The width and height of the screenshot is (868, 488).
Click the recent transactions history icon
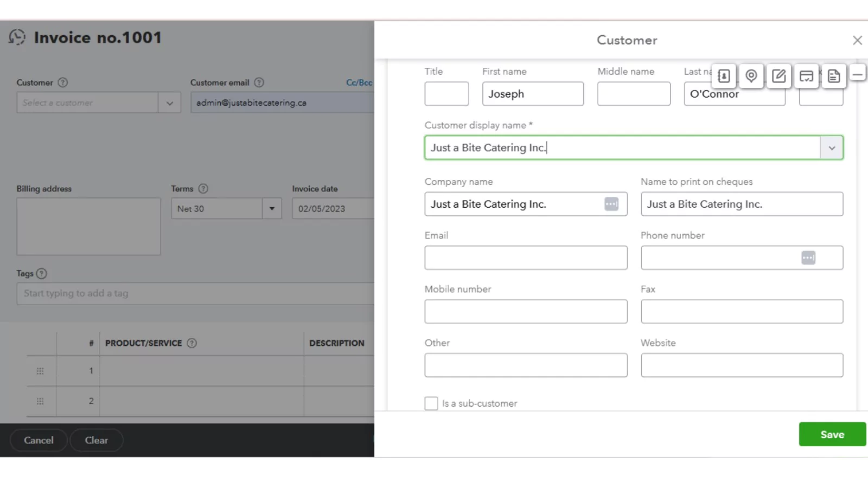(17, 37)
